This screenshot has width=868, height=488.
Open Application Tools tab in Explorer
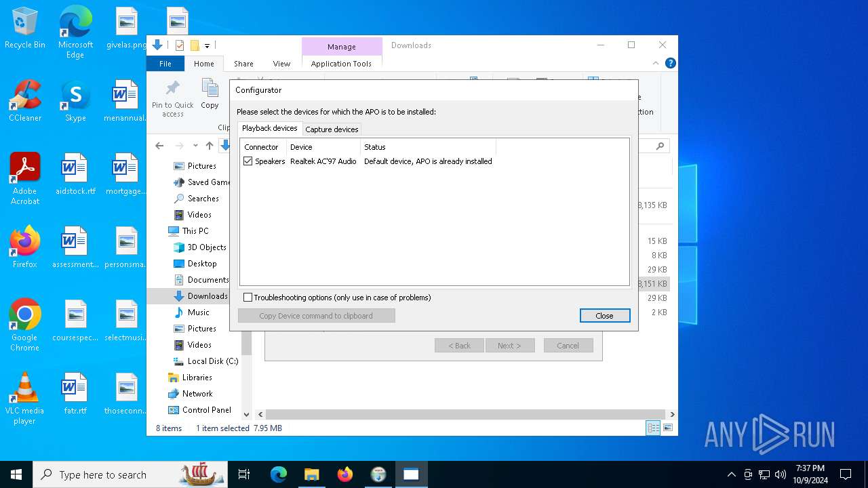click(x=341, y=64)
